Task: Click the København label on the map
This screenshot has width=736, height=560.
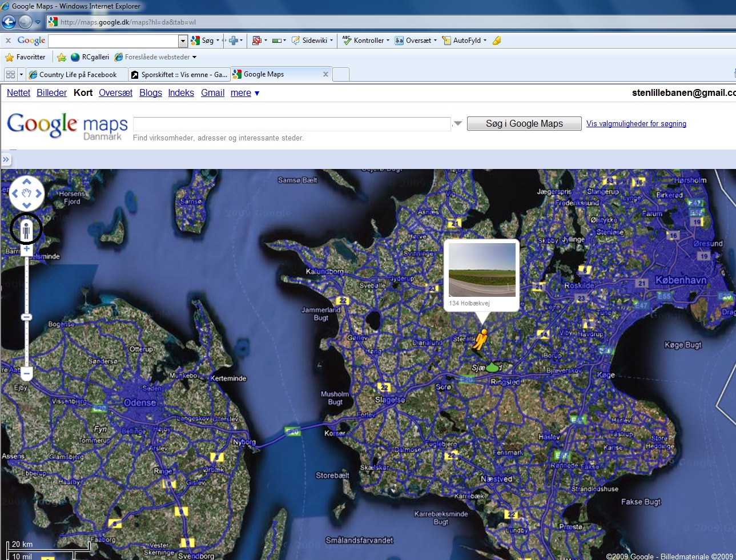Action: point(681,280)
